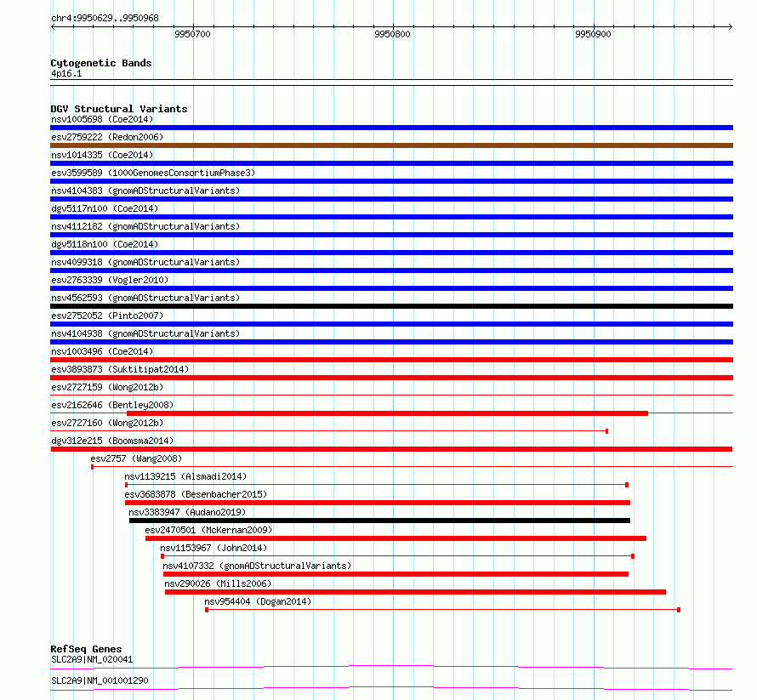Open esv2757 (Wang2008) label
The width and height of the screenshot is (757, 700).
click(136, 458)
